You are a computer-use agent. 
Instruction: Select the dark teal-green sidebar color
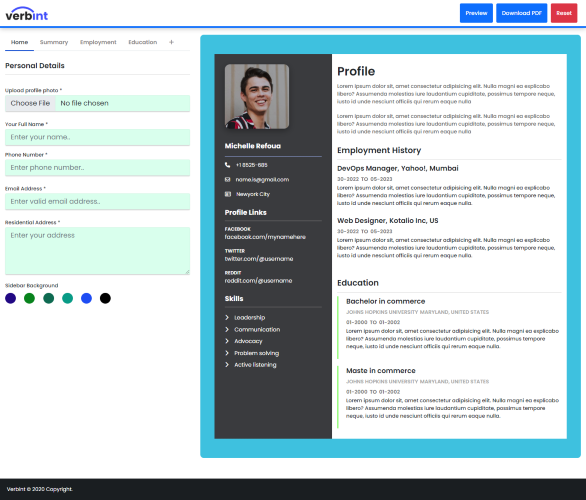(49, 298)
